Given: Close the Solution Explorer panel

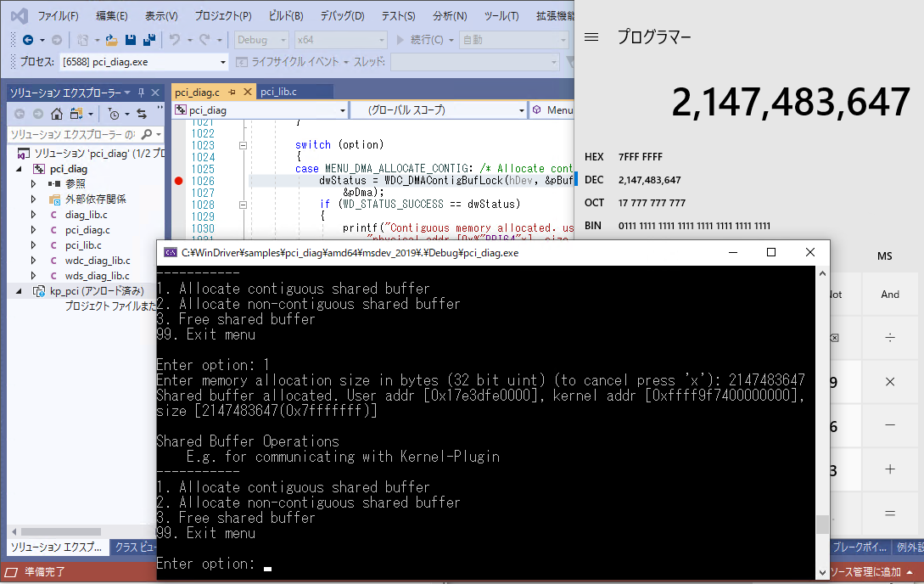Looking at the screenshot, I should tap(155, 93).
